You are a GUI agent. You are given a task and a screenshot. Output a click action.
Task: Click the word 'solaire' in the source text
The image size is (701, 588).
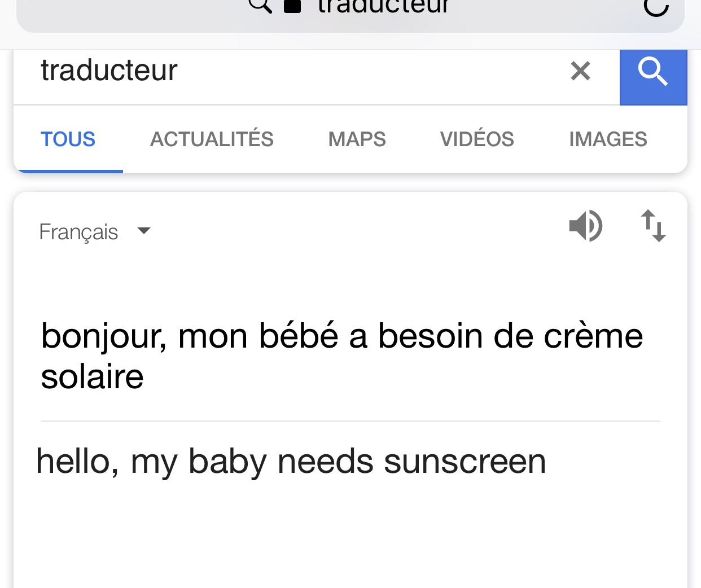pyautogui.click(x=93, y=377)
